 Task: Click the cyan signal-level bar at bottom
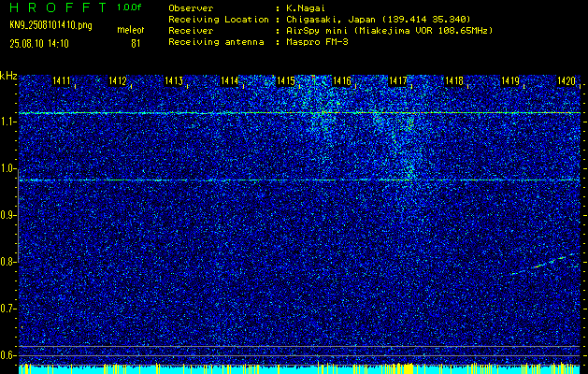299,369
